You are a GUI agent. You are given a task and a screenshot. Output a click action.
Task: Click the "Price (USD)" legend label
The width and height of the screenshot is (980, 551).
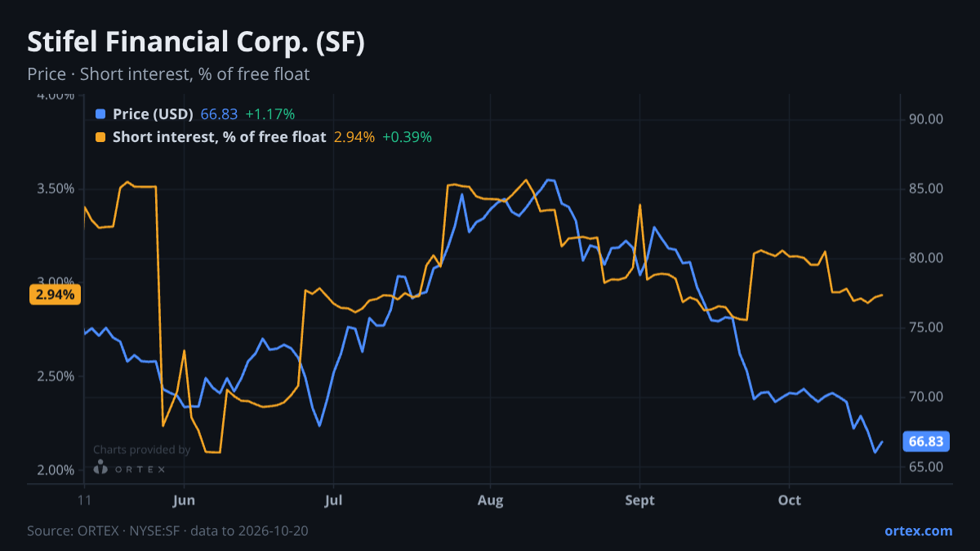point(153,114)
